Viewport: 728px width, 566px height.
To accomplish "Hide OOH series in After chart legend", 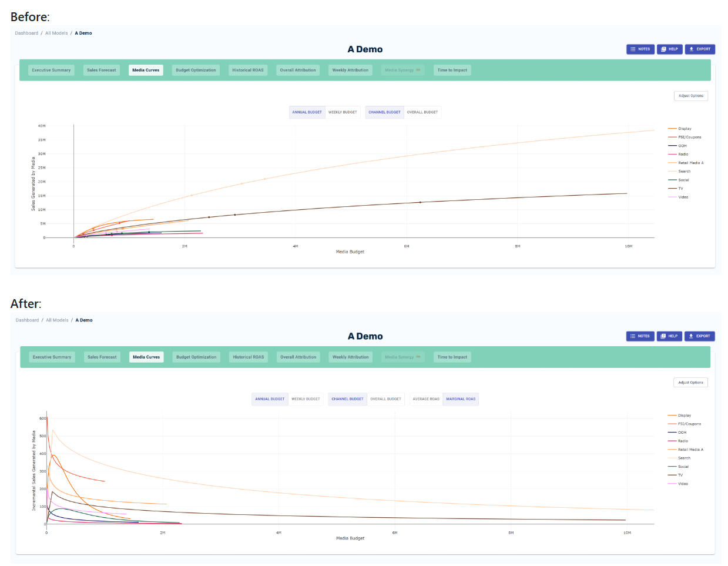I will coord(677,433).
